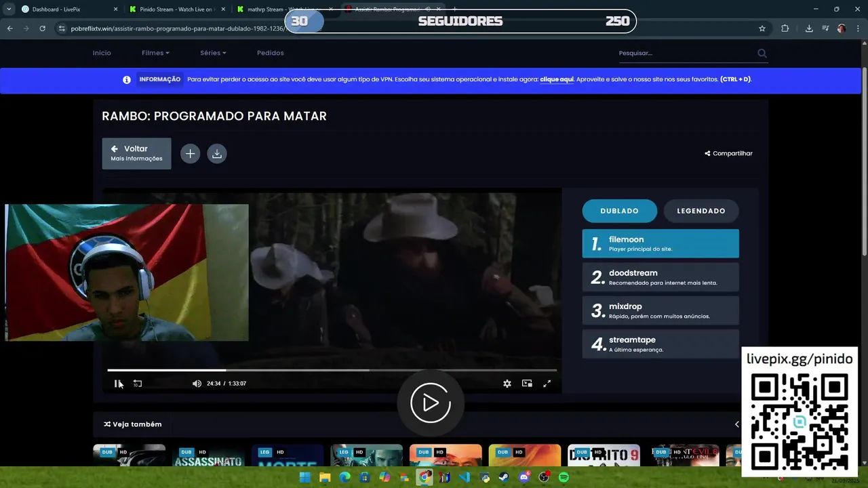This screenshot has height=488, width=868.
Task: Select mixdrop player source
Action: tap(660, 310)
